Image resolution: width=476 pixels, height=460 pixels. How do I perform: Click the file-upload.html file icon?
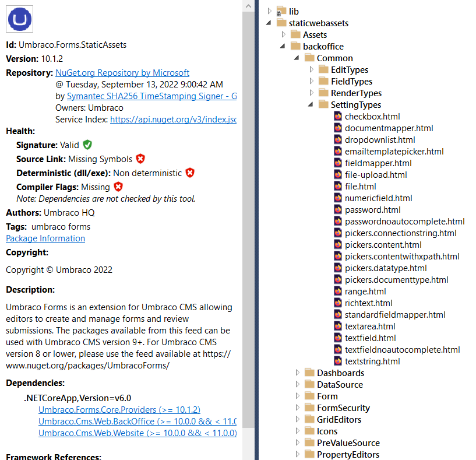(x=338, y=175)
